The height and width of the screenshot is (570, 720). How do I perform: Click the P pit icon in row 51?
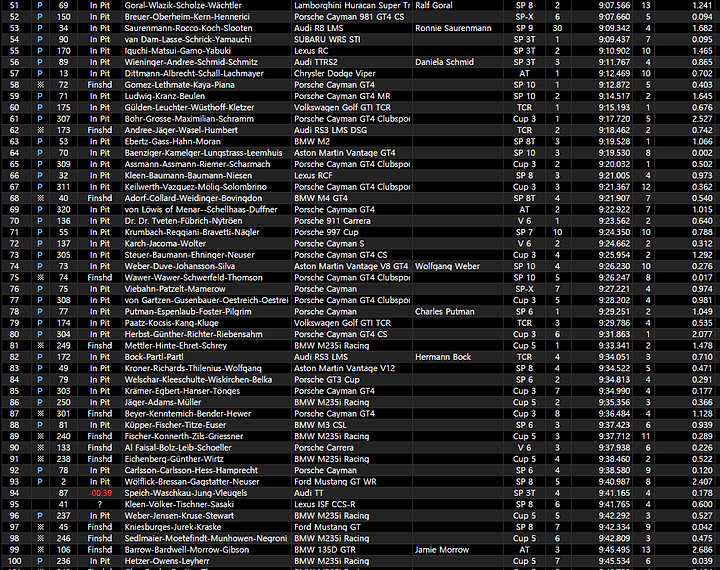(40, 6)
